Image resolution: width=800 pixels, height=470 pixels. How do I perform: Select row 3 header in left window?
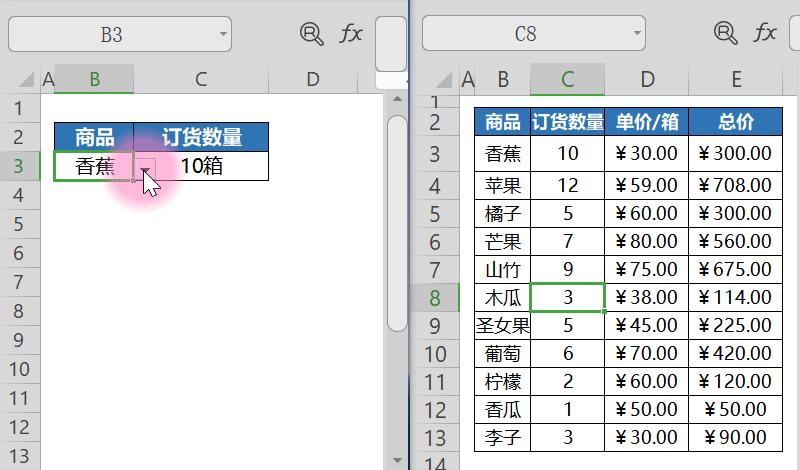pos(19,166)
